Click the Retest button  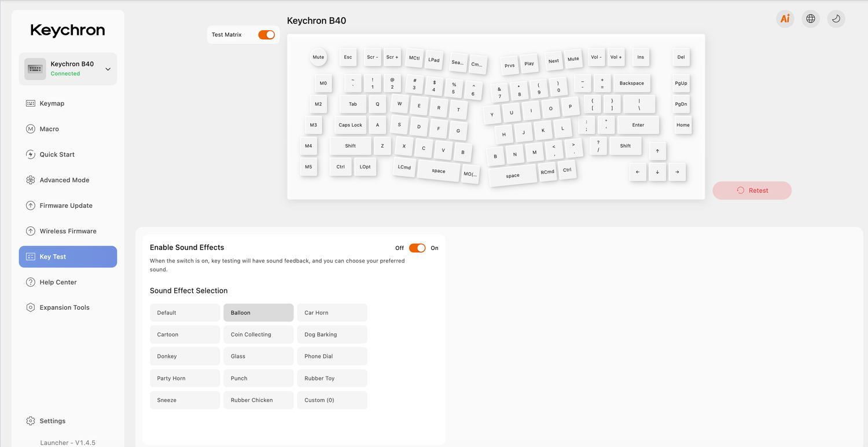(752, 190)
